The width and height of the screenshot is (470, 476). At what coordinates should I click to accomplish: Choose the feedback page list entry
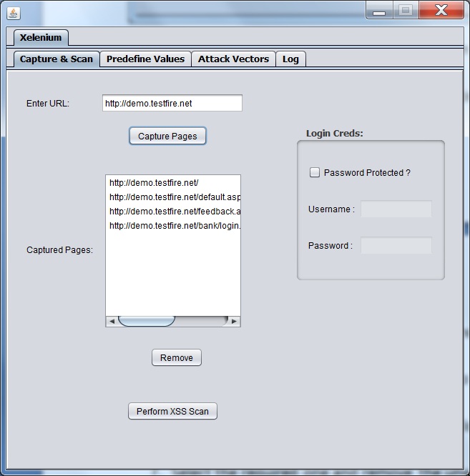174,212
